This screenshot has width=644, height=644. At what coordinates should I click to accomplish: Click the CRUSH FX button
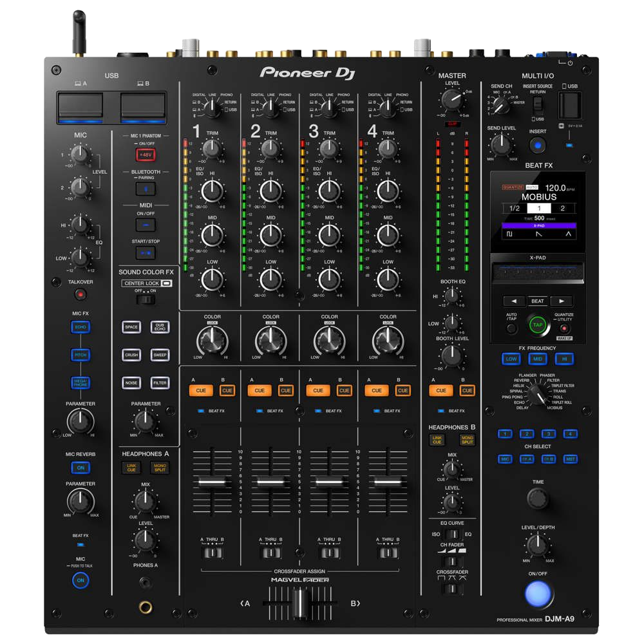131,355
